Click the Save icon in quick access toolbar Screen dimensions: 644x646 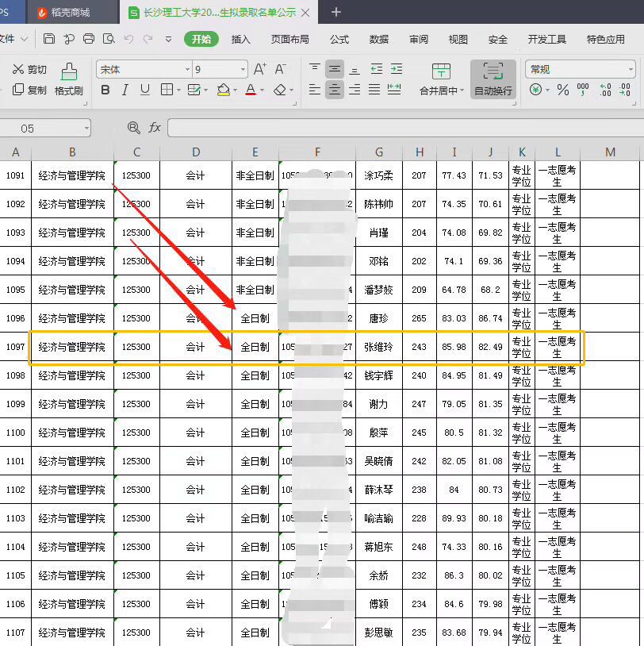click(x=49, y=39)
